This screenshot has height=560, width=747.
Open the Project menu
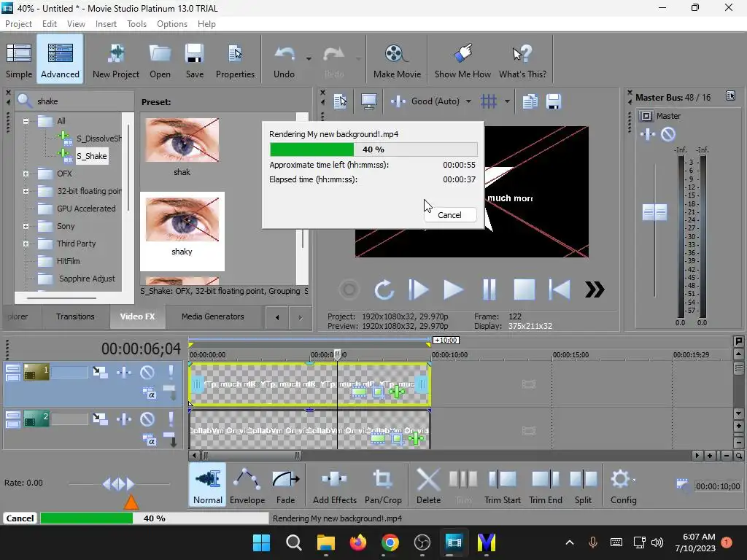pyautogui.click(x=18, y=24)
